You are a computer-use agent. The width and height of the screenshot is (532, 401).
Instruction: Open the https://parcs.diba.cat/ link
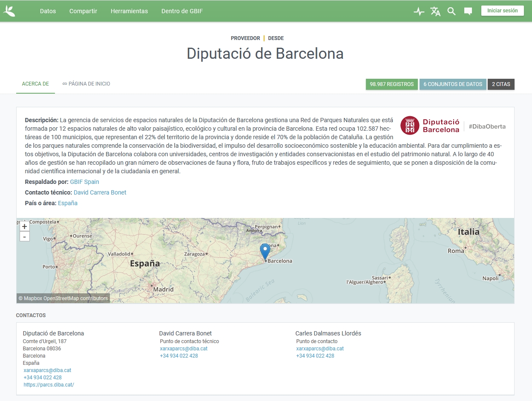49,385
